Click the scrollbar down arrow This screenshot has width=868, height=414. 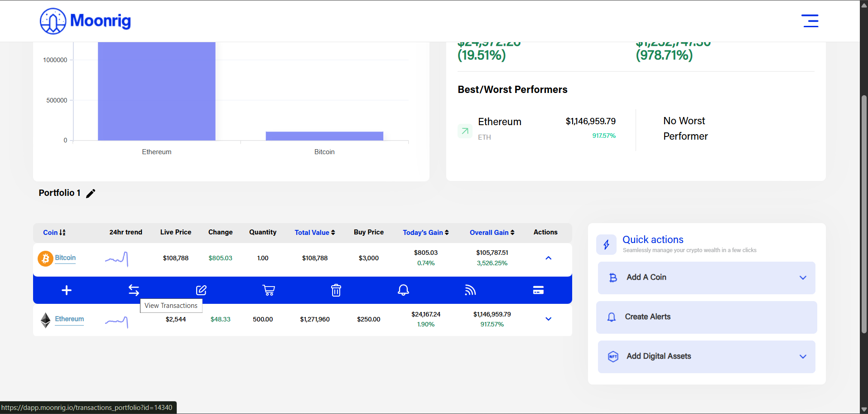[x=864, y=410]
